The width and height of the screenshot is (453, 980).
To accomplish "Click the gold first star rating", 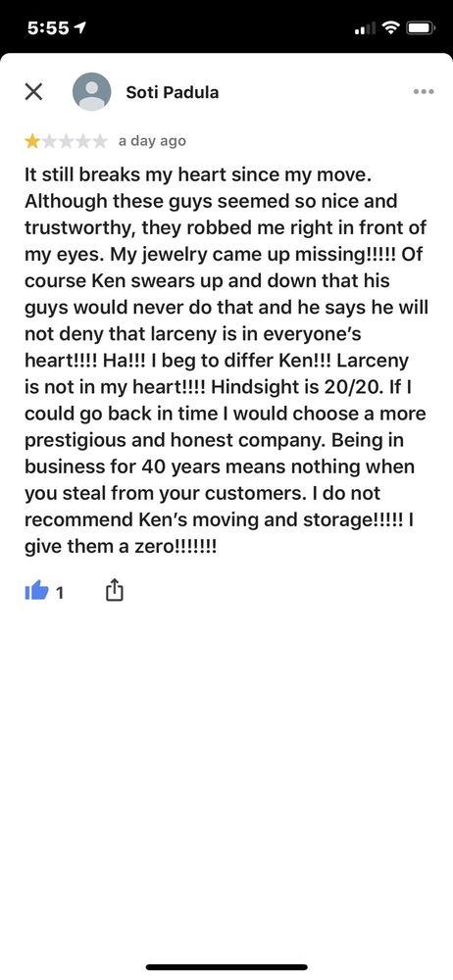I will [32, 141].
